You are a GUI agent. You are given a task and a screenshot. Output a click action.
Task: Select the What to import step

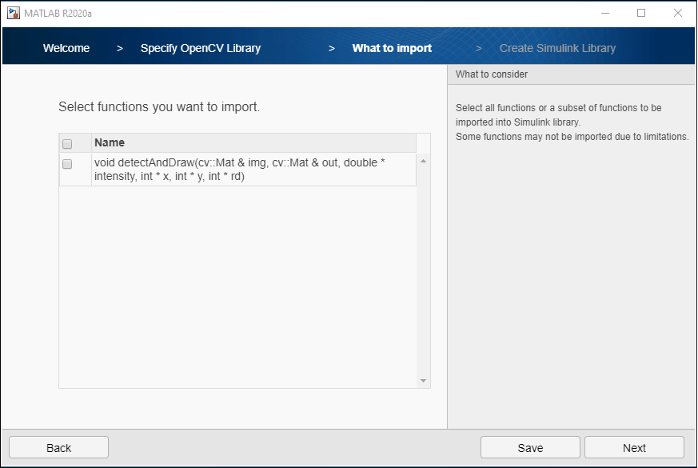pyautogui.click(x=392, y=48)
